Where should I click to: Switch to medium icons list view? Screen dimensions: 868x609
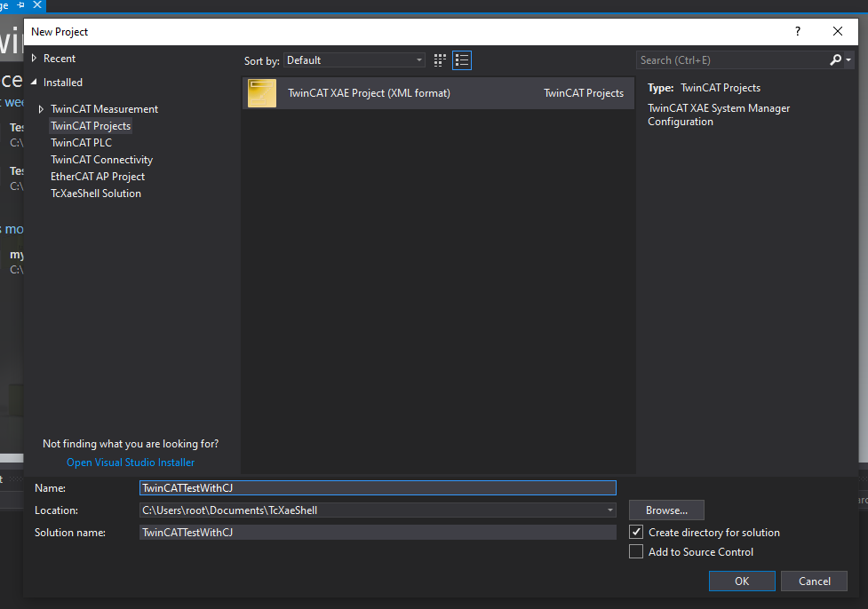(x=462, y=60)
